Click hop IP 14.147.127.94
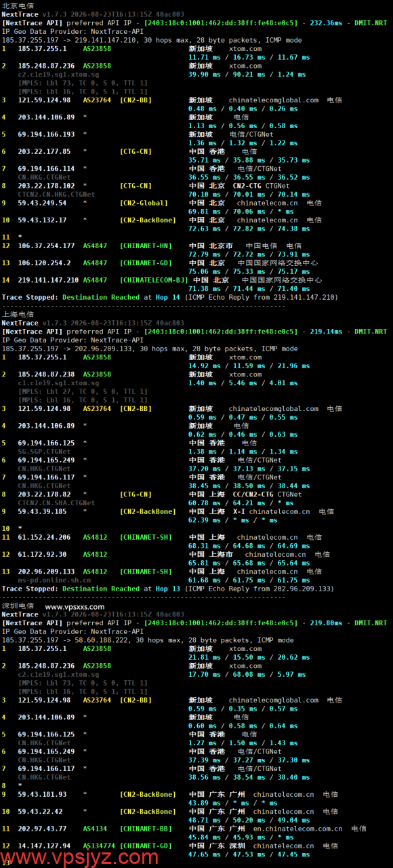Image resolution: width=393 pixels, height=868 pixels. point(44,846)
